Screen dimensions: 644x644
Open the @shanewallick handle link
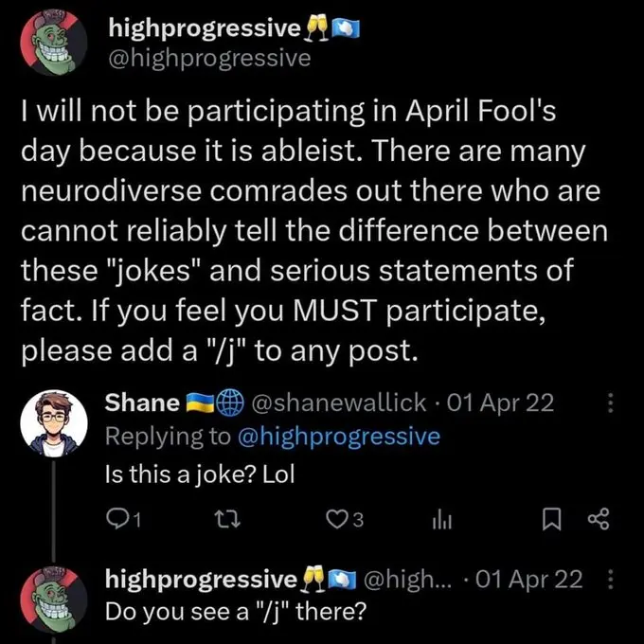click(x=335, y=402)
